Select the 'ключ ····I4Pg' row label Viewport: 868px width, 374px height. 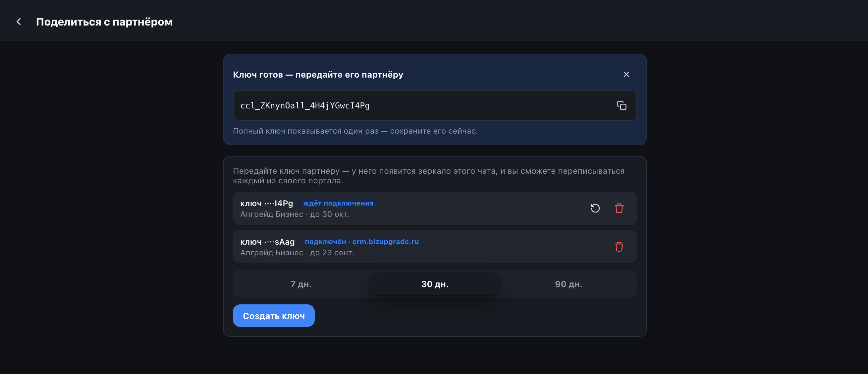click(x=267, y=203)
